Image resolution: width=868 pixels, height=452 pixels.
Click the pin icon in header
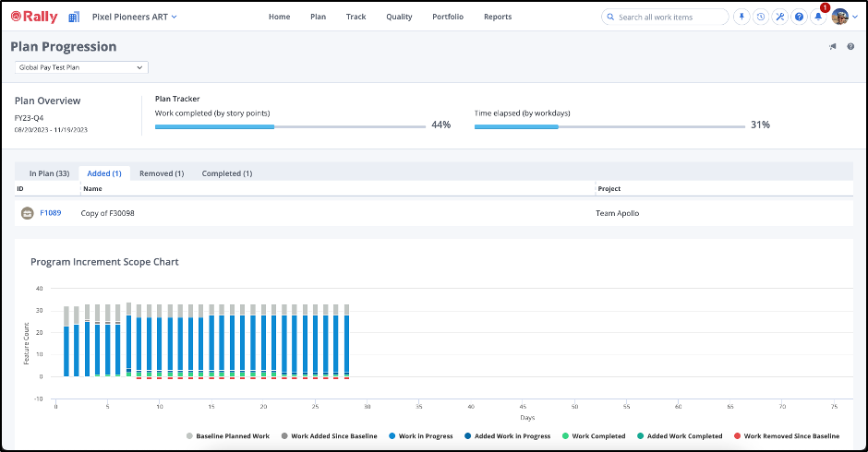741,17
